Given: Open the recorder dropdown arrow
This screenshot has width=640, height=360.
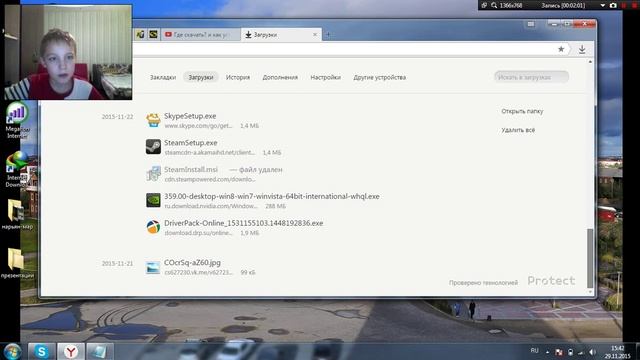Looking at the screenshot, I should pyautogui.click(x=602, y=5).
